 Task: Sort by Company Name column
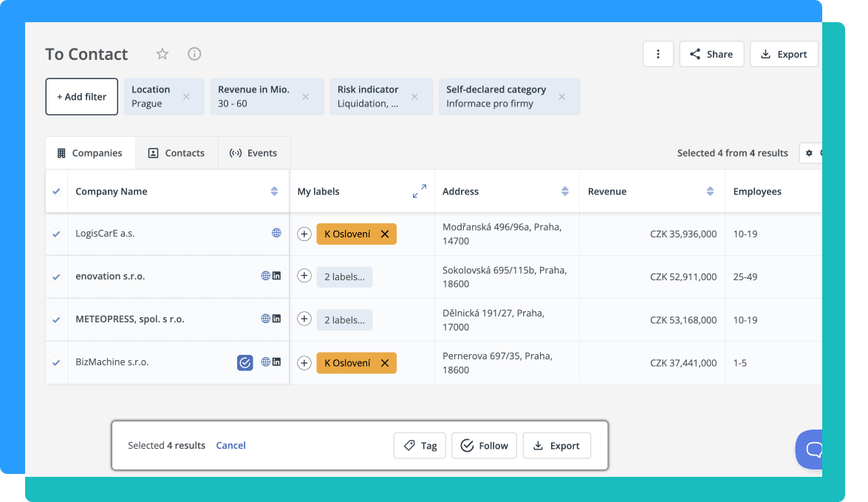coord(274,191)
